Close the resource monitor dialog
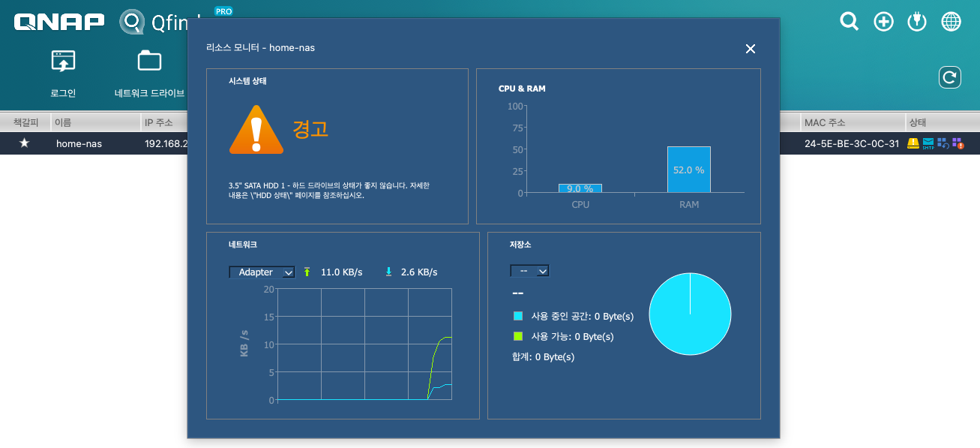The height and width of the screenshot is (448, 980). [750, 49]
